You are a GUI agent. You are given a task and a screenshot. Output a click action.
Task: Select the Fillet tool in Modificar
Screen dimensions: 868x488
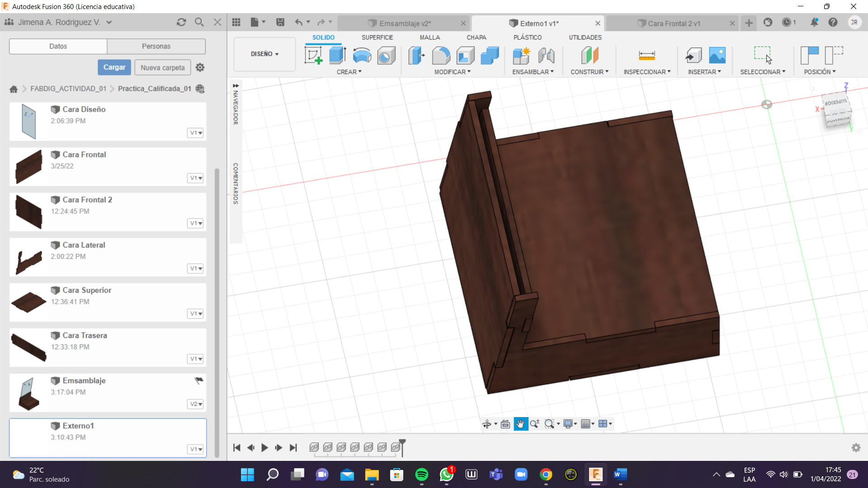click(441, 56)
